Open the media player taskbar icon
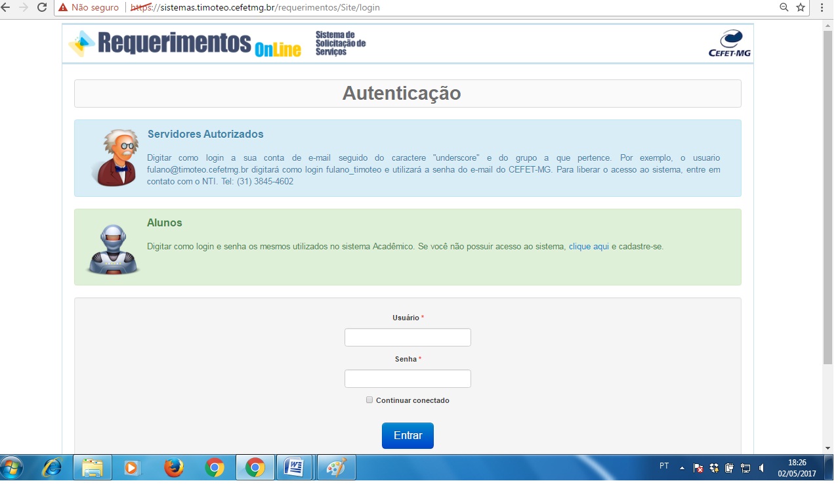 pyautogui.click(x=133, y=468)
